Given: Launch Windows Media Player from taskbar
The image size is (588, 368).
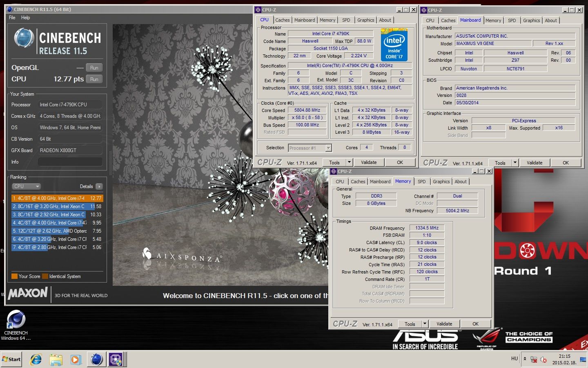Looking at the screenshot, I should pos(76,359).
